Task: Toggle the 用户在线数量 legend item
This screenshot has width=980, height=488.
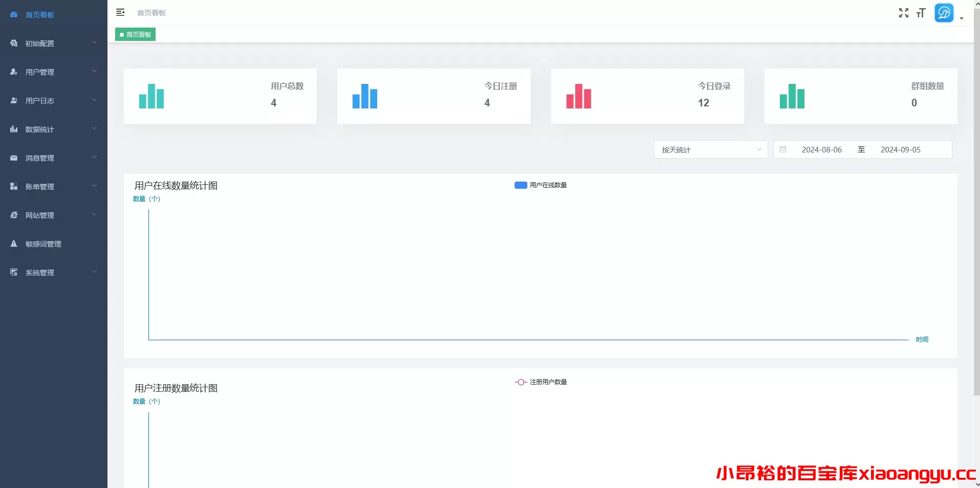Action: 540,185
